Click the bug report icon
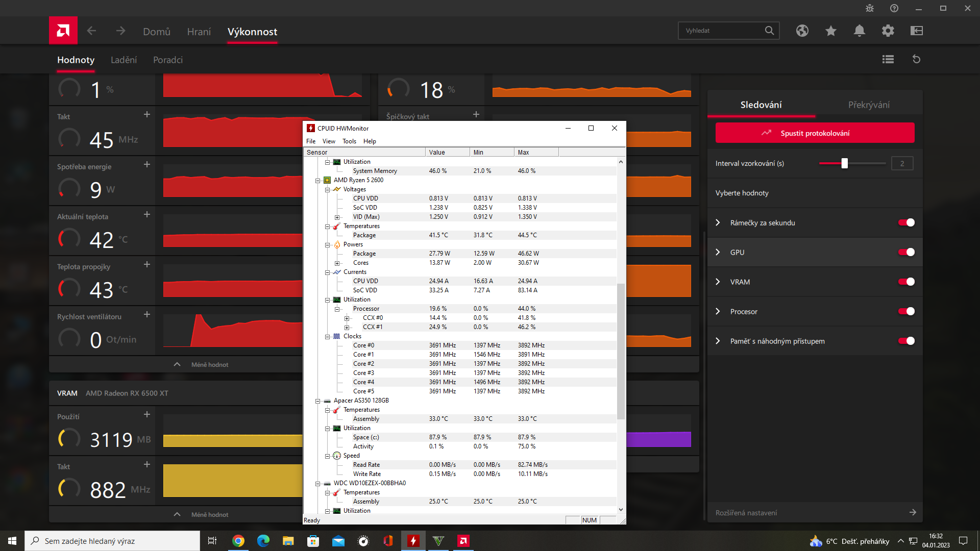The height and width of the screenshot is (551, 980). coord(870,8)
